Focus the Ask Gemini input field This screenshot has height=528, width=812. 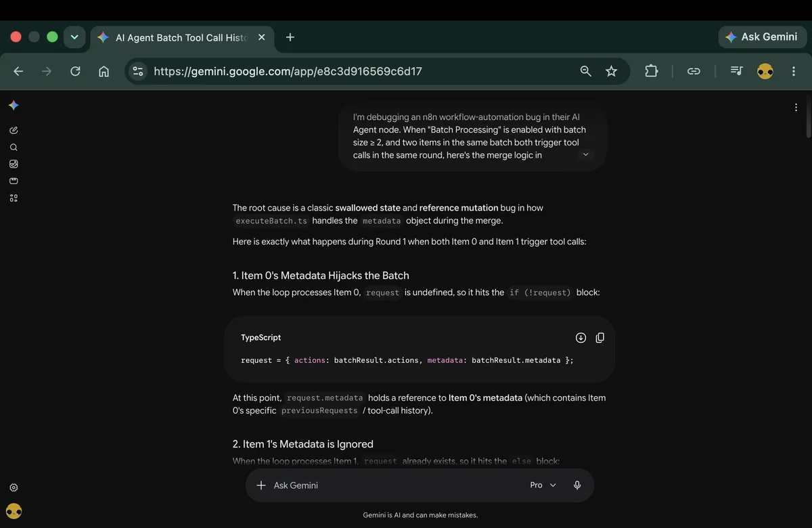click(392, 485)
